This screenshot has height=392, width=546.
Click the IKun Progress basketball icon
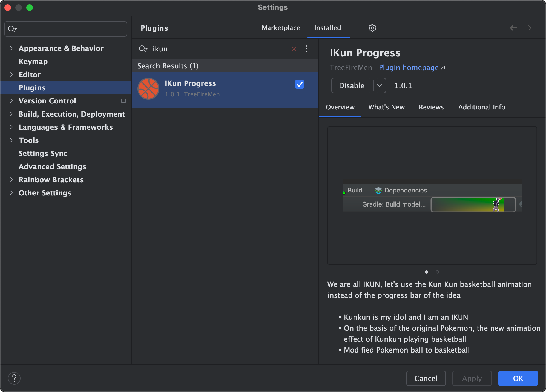(x=148, y=89)
